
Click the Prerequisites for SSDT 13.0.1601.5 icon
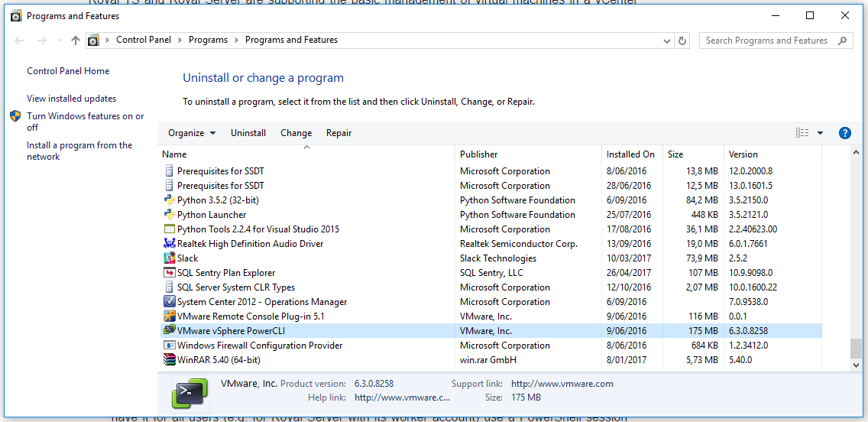click(170, 185)
